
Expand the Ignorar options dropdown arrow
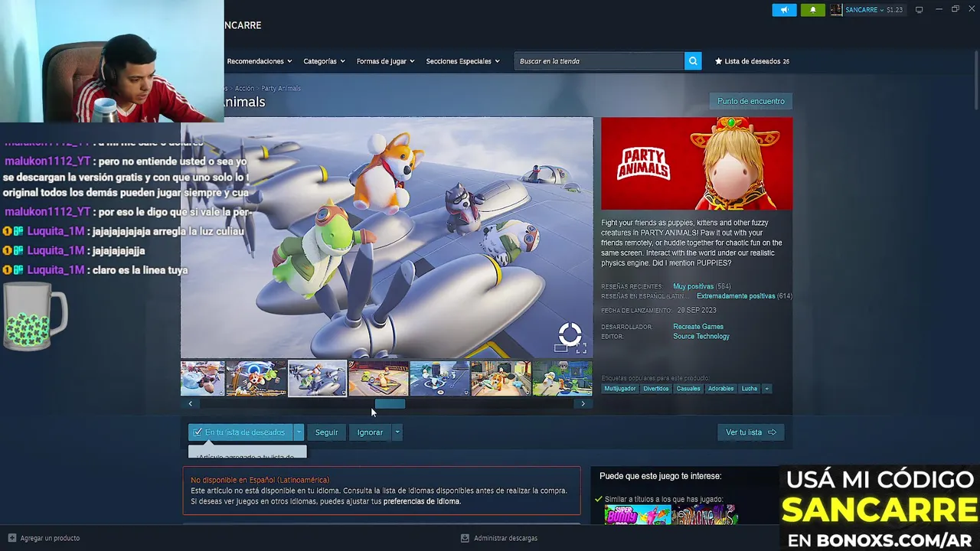[397, 432]
